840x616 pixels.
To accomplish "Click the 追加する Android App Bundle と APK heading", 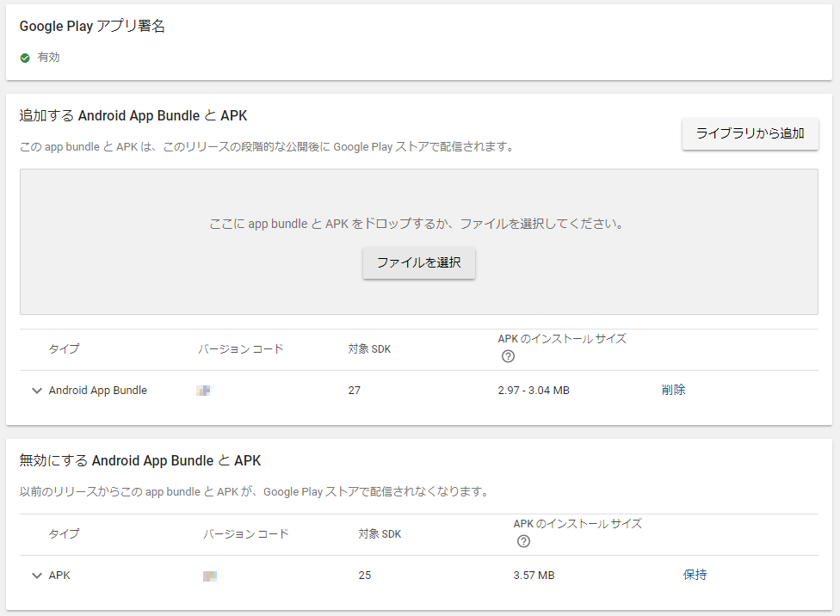I will tap(133, 115).
